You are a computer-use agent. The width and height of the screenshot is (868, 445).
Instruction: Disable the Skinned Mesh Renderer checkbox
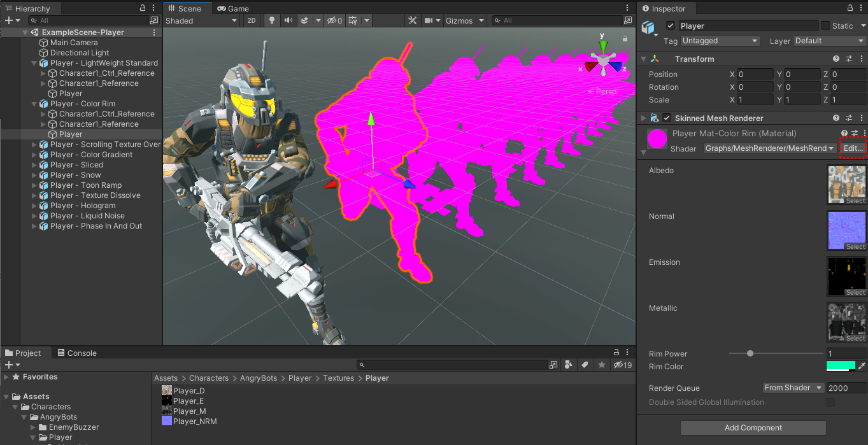pos(667,118)
